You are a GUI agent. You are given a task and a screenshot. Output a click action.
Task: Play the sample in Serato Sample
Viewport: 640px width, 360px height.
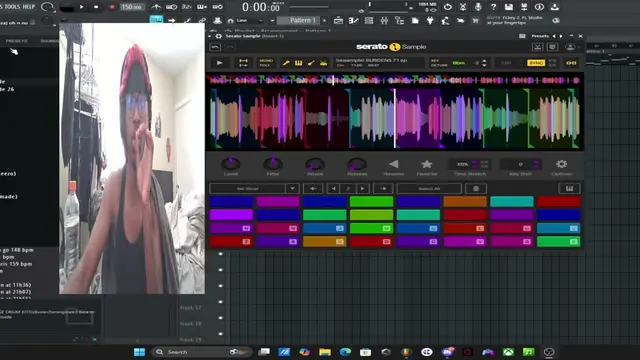click(219, 63)
